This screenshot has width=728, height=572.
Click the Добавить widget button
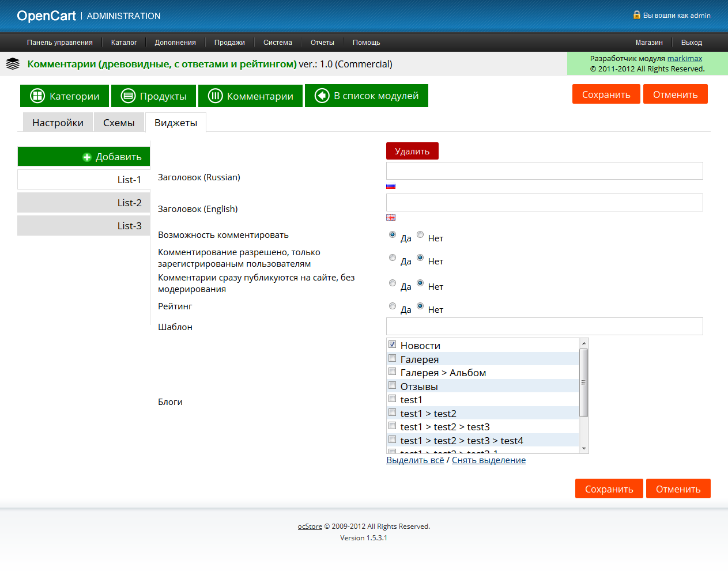pyautogui.click(x=84, y=157)
